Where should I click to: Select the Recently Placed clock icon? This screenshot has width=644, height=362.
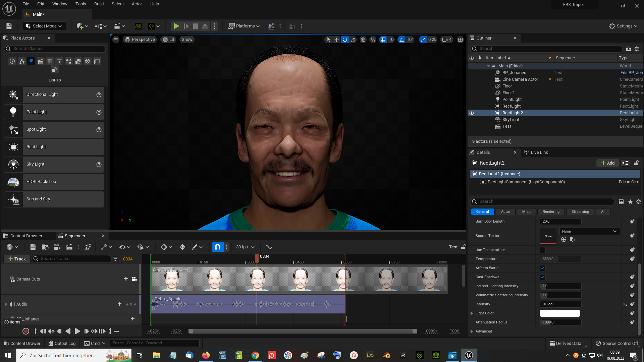click(12, 61)
